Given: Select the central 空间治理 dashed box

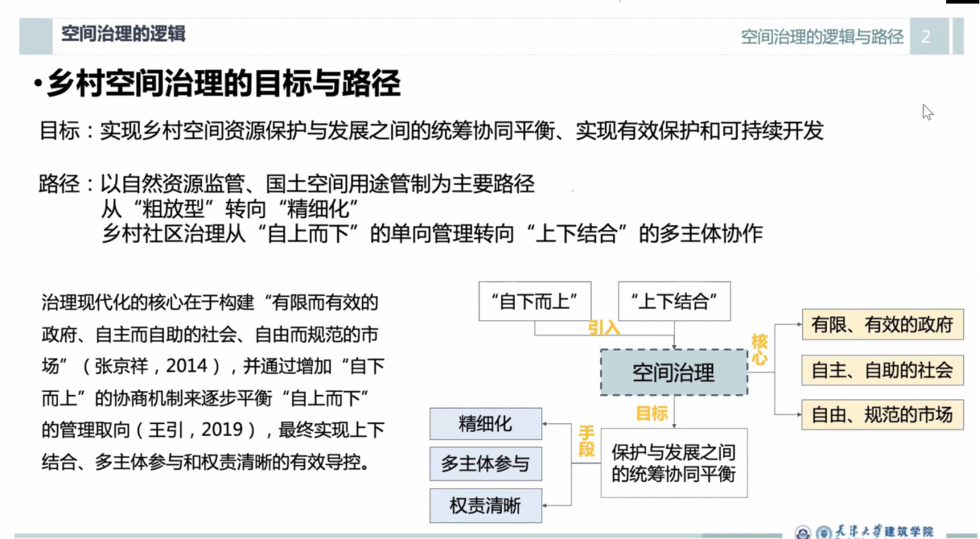Looking at the screenshot, I should pos(674,373).
